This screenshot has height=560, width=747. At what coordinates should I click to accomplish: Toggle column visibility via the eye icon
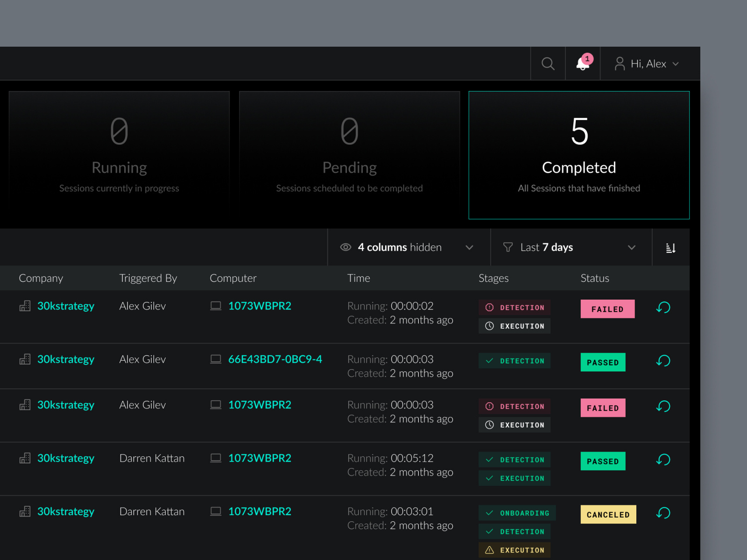(x=345, y=247)
